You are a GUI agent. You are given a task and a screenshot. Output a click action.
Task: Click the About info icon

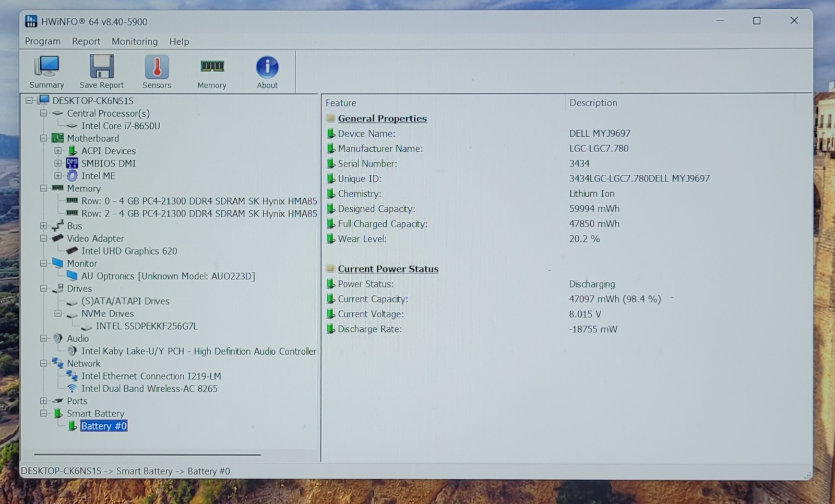pyautogui.click(x=267, y=67)
